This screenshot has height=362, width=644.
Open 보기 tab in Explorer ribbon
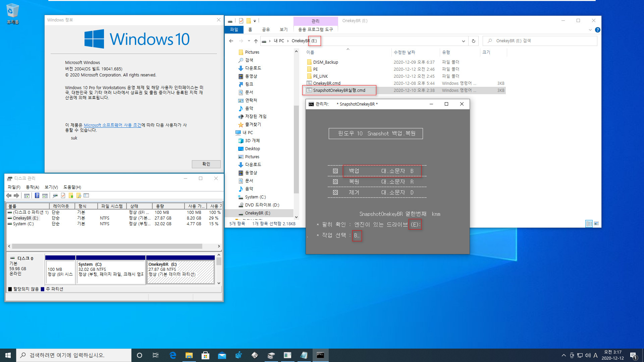(284, 29)
